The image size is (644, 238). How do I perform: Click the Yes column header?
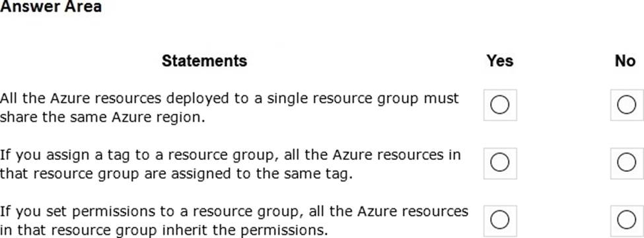[x=500, y=61]
